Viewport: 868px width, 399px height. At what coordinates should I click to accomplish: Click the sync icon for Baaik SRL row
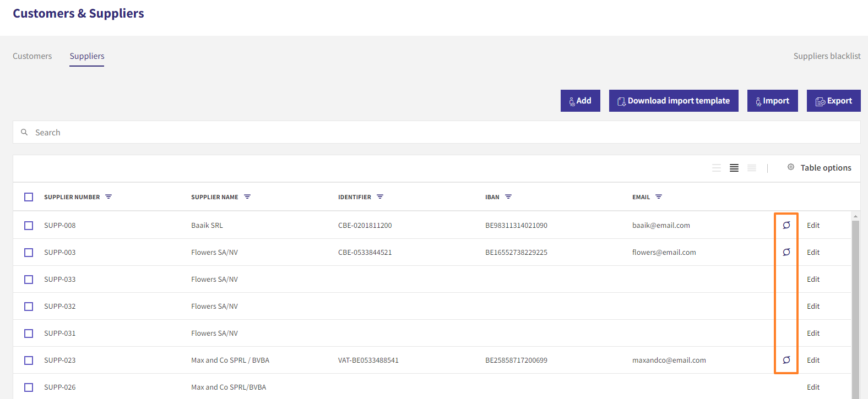[786, 225]
